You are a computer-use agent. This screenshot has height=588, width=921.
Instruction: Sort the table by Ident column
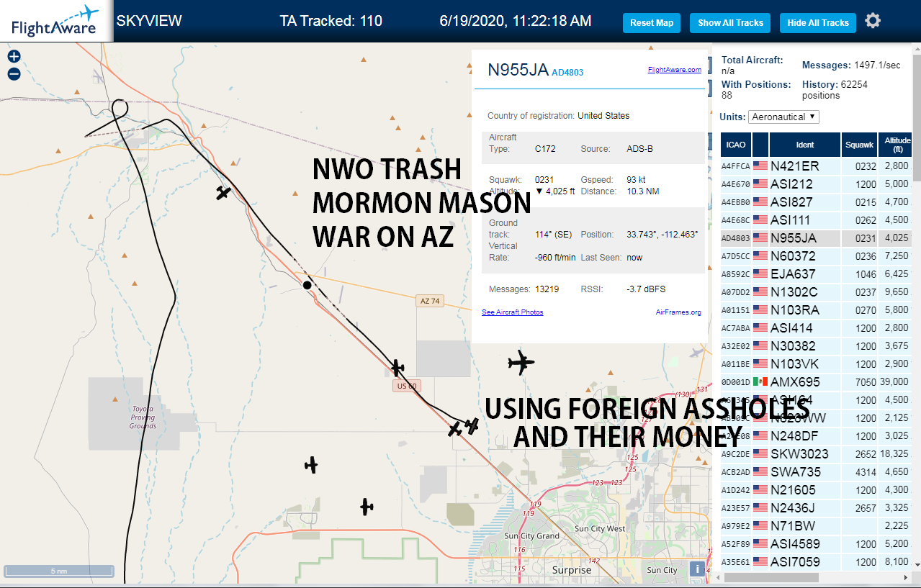805,145
